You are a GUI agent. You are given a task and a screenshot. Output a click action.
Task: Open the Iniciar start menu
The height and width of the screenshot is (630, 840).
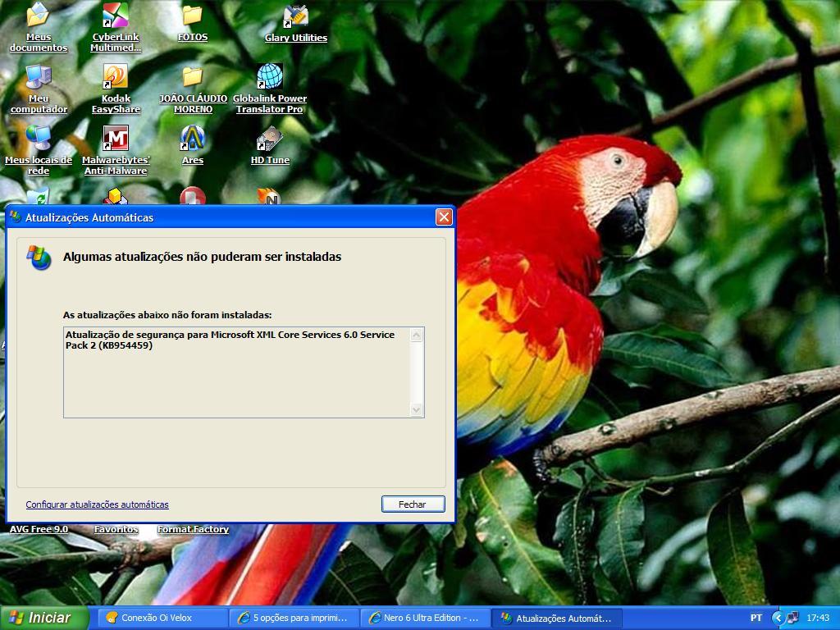[x=44, y=618]
